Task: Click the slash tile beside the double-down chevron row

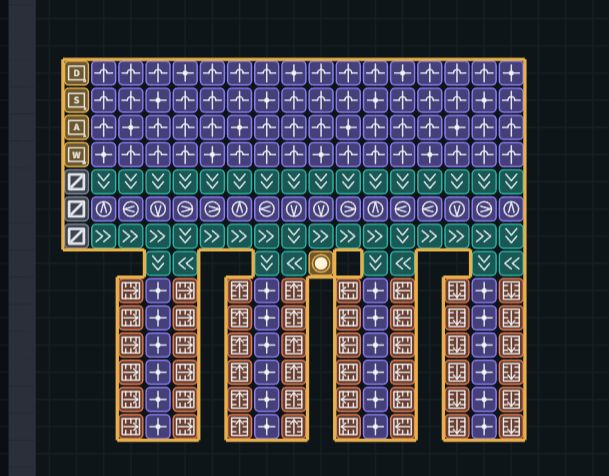Action: click(77, 182)
